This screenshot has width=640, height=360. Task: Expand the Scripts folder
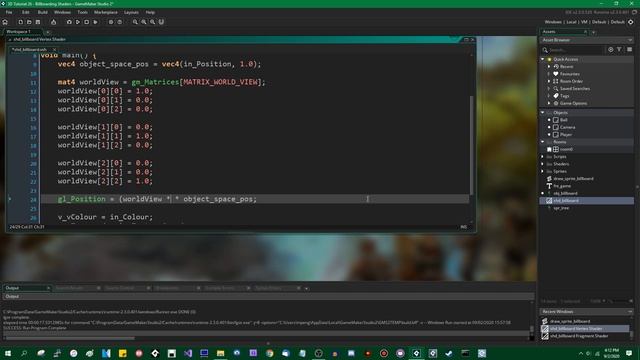pos(542,157)
